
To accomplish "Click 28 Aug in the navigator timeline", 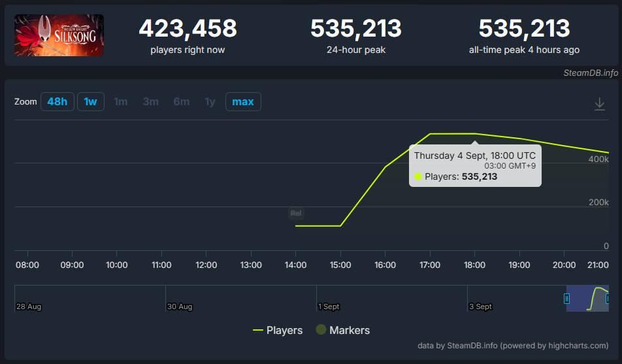I will pos(29,306).
